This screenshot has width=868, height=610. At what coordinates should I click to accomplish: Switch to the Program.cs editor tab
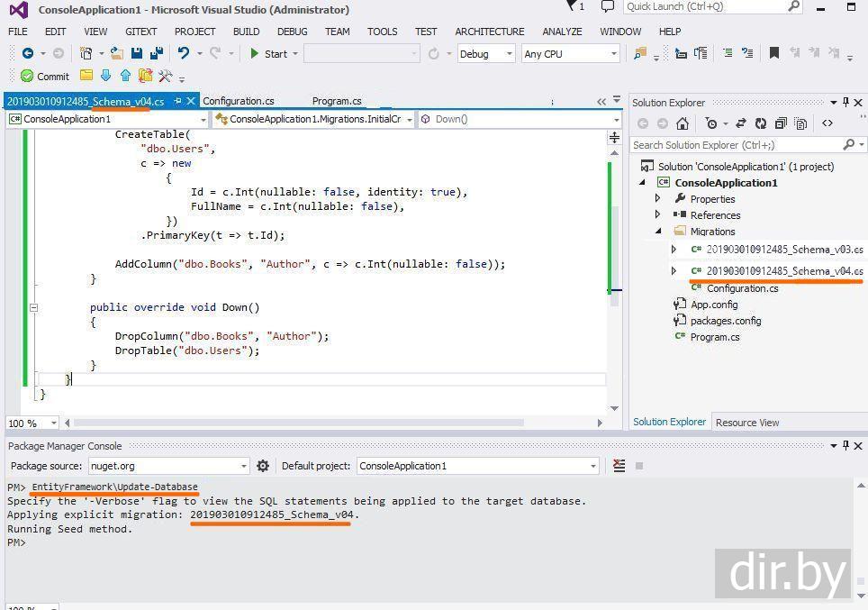click(x=337, y=101)
